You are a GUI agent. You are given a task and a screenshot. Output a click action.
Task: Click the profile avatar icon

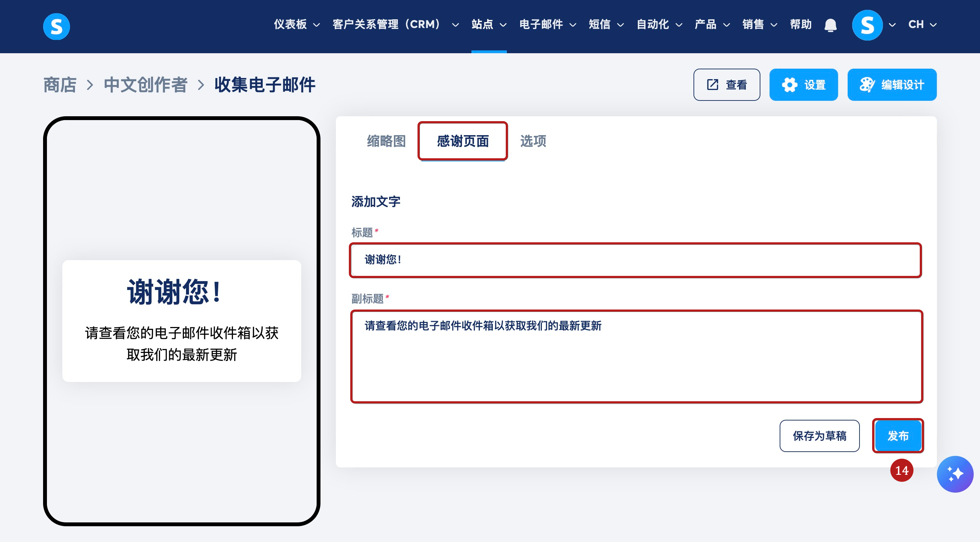point(867,25)
